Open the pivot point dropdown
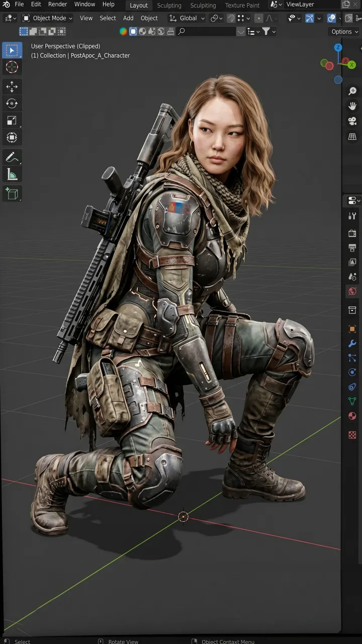The width and height of the screenshot is (362, 644). pos(217,18)
